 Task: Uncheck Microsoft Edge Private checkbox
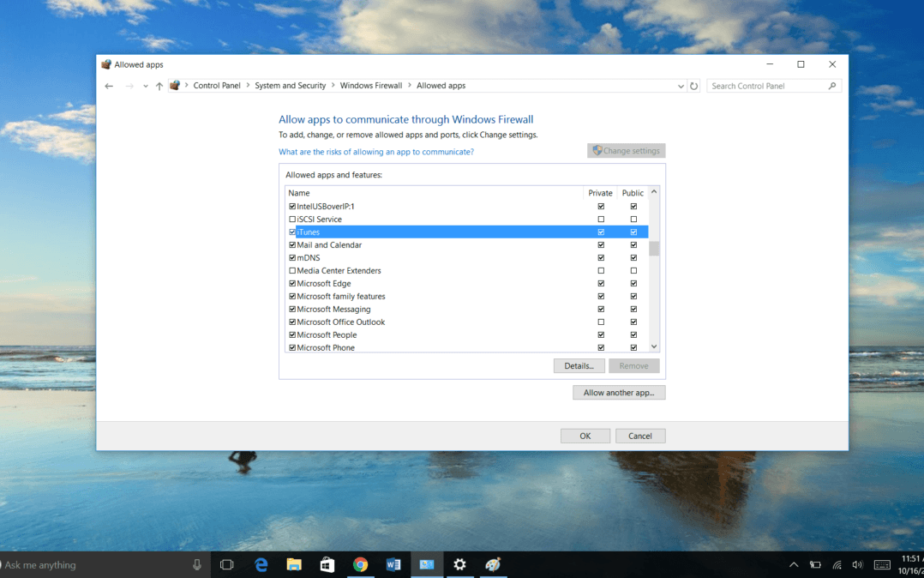601,284
